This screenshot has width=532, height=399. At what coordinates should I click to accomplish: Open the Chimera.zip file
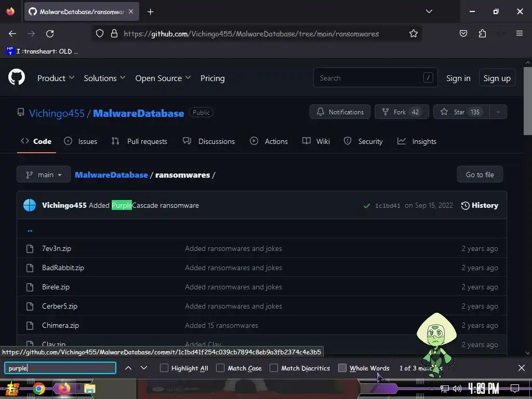click(60, 325)
